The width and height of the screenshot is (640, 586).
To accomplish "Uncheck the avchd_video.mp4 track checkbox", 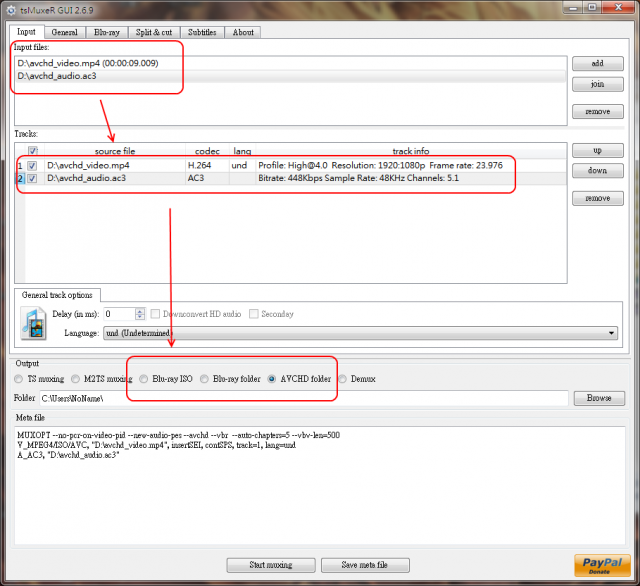I will click(32, 166).
